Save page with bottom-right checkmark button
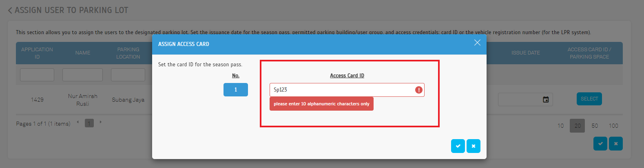This screenshot has height=168, width=644. [600, 144]
